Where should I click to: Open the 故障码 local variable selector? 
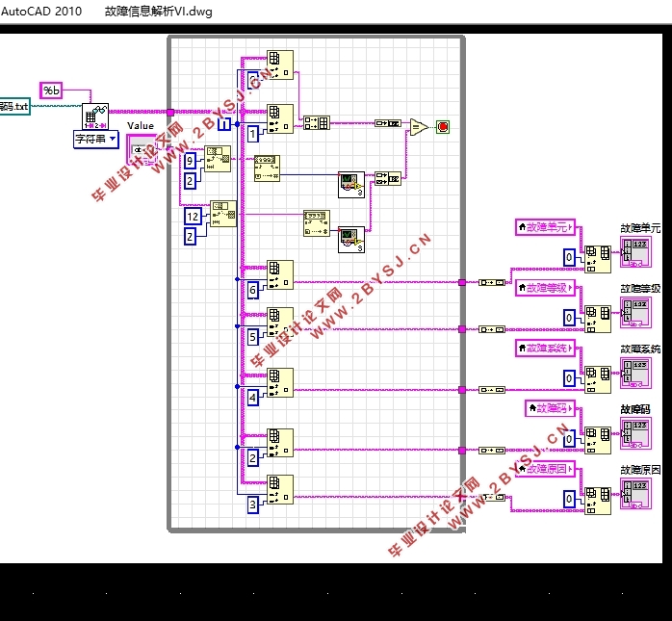point(551,408)
